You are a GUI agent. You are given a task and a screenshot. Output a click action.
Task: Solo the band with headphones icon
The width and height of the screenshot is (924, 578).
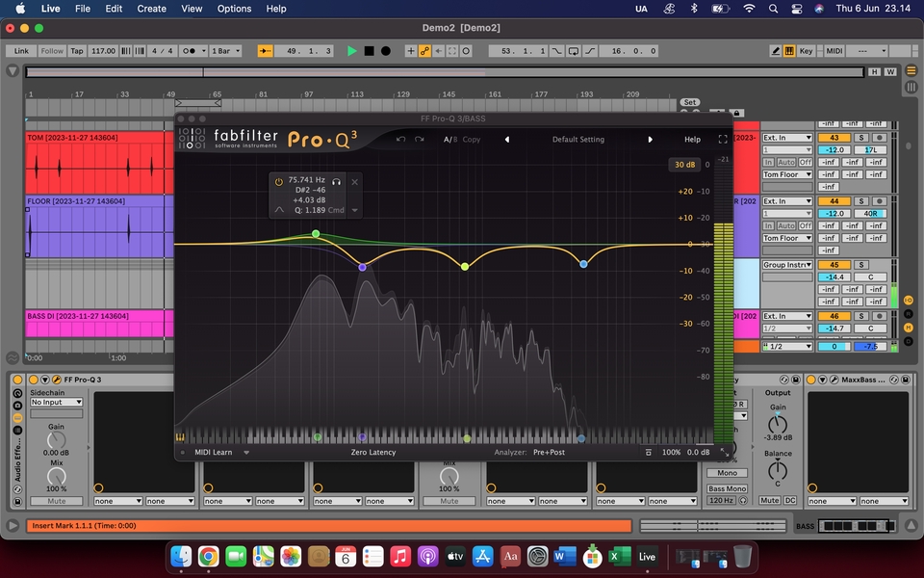[x=337, y=182]
